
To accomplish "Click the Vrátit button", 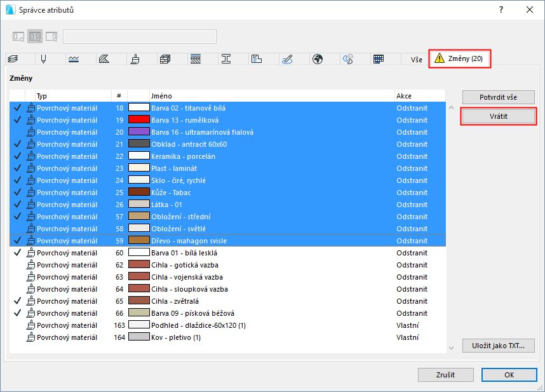I will [499, 116].
